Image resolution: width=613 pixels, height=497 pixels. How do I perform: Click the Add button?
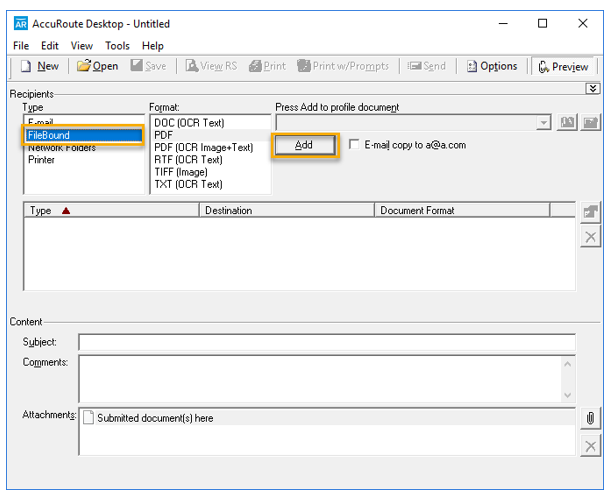coord(305,145)
